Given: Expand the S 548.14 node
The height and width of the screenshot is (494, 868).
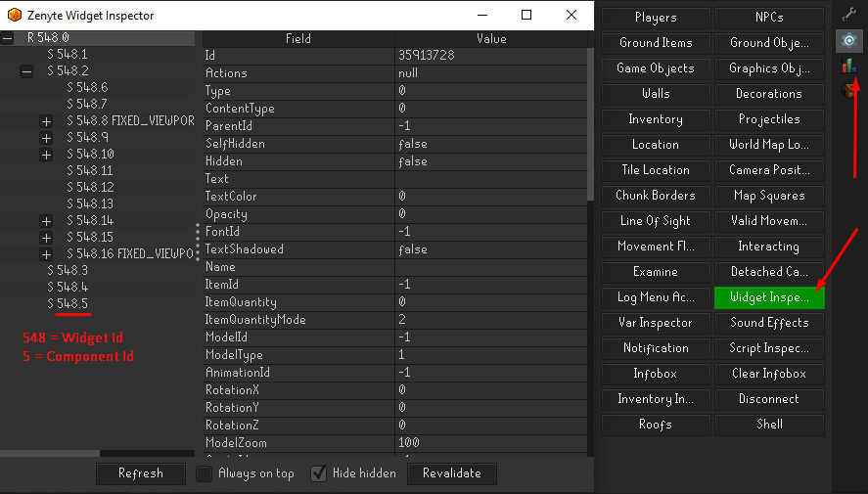Looking at the screenshot, I should pyautogui.click(x=46, y=221).
